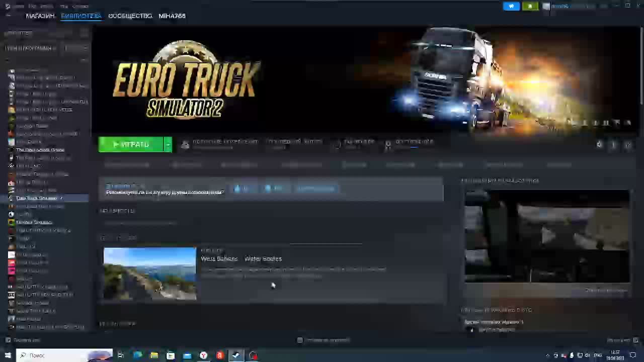The height and width of the screenshot is (362, 644).
Task: Open the Steam menu icon in top-left corner
Action: click(8, 6)
